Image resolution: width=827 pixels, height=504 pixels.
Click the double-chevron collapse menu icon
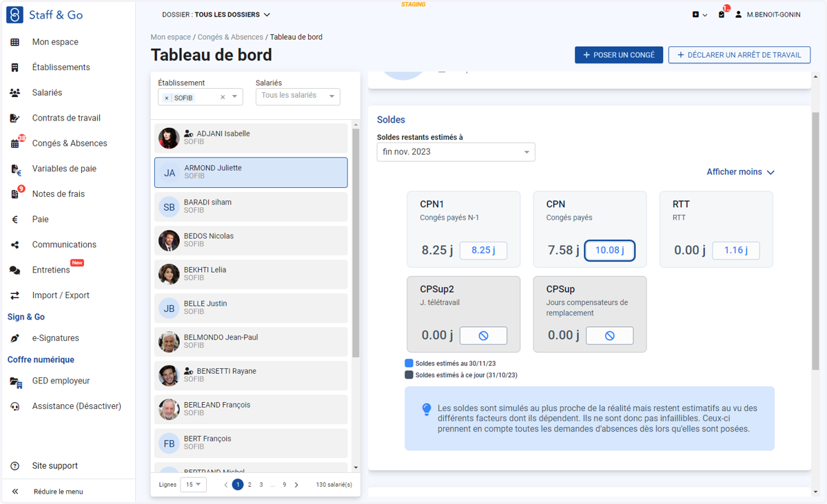click(x=15, y=492)
